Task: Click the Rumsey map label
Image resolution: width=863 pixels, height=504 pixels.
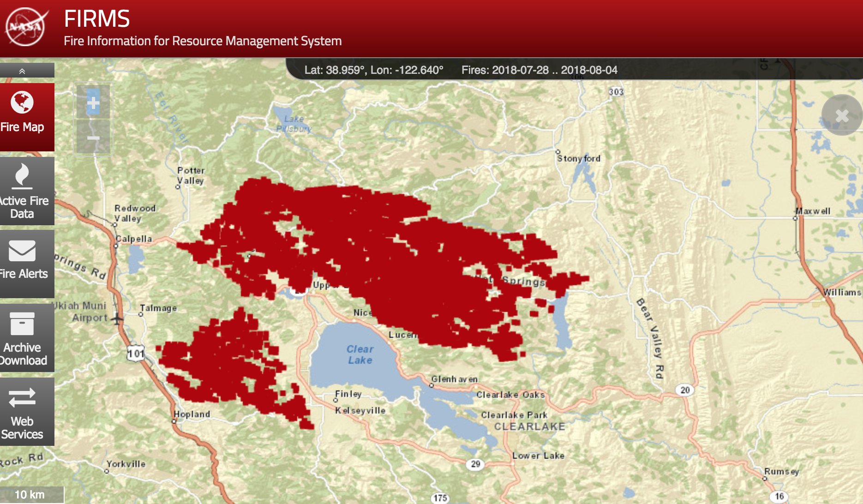Action: coord(782,471)
